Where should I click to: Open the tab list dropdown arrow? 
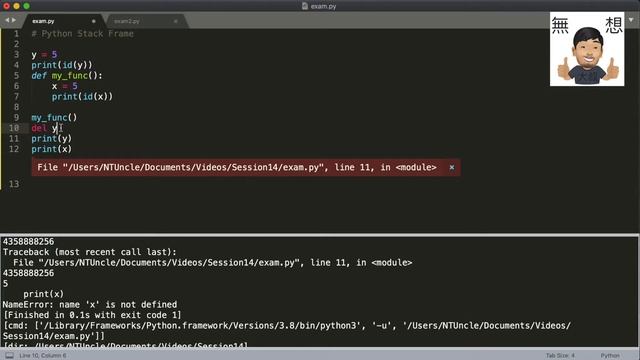click(x=631, y=20)
